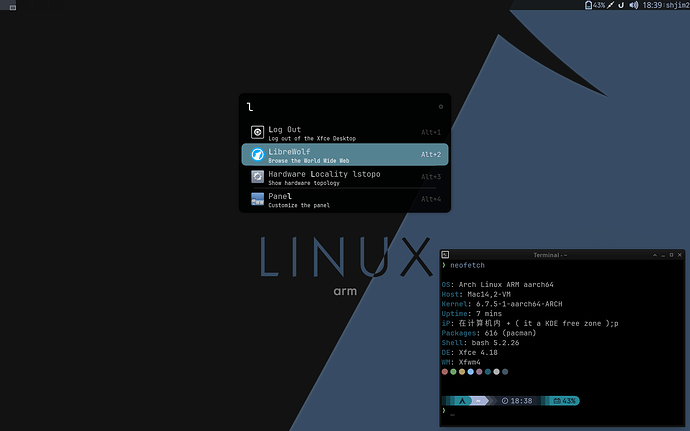
Task: Click the 'Packages: 616 (pacman)' line
Action: click(x=488, y=333)
